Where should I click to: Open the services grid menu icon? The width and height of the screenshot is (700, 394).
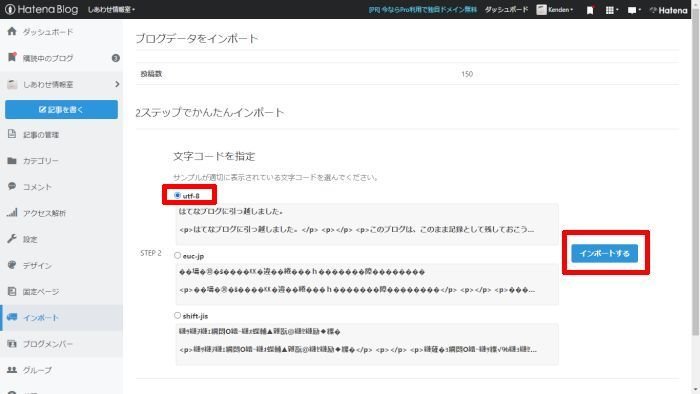tap(611, 10)
